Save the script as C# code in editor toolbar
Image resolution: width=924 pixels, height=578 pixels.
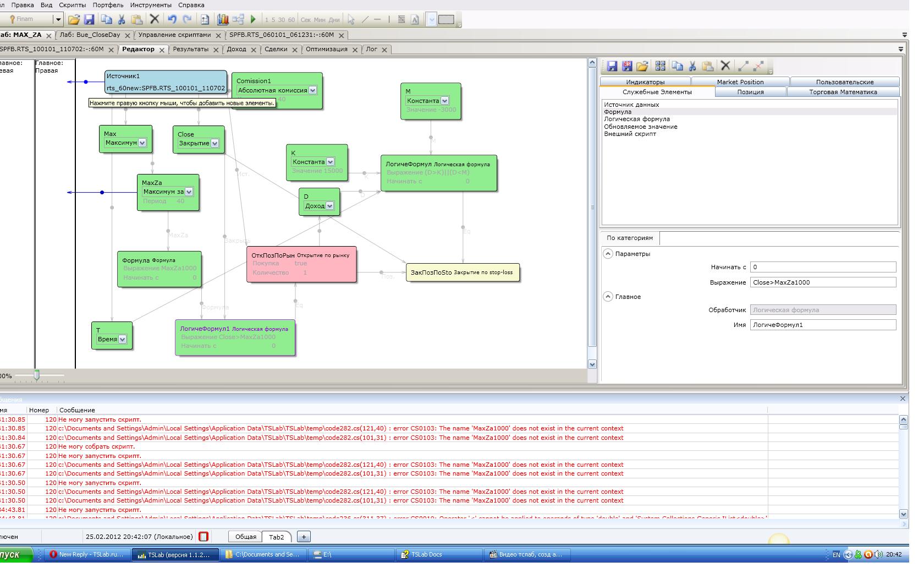coord(627,66)
